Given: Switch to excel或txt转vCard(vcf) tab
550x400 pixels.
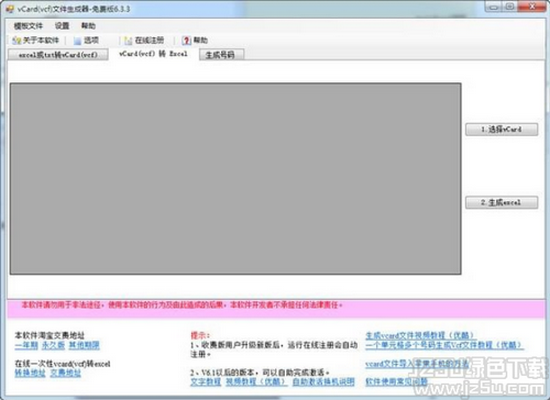Looking at the screenshot, I should coord(58,55).
